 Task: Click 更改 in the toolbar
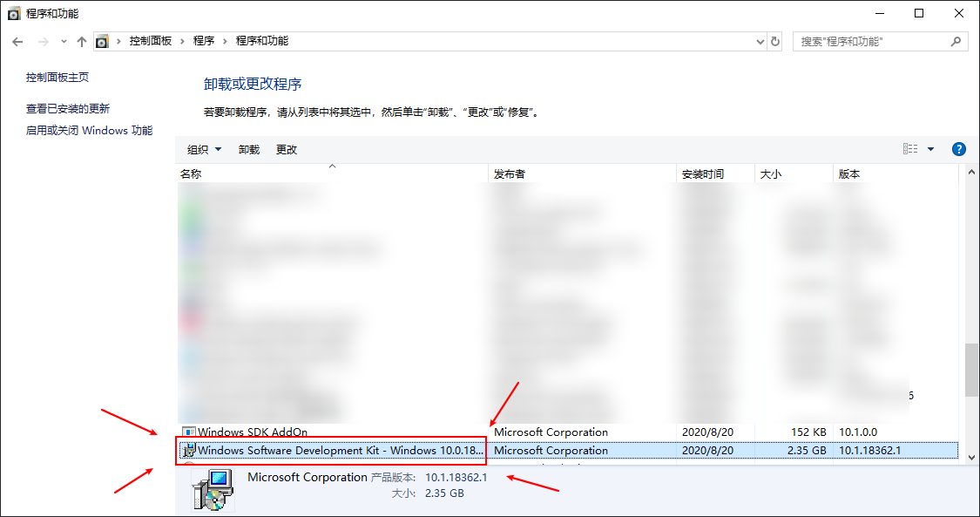point(287,149)
